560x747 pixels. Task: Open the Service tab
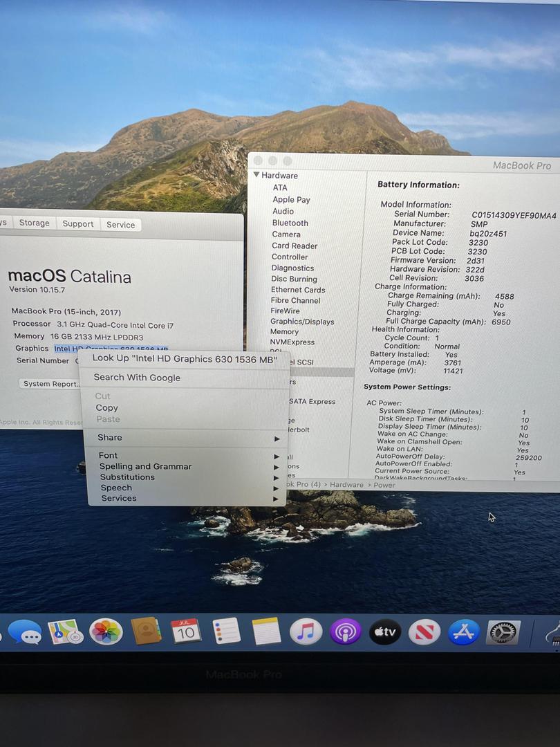(x=120, y=224)
